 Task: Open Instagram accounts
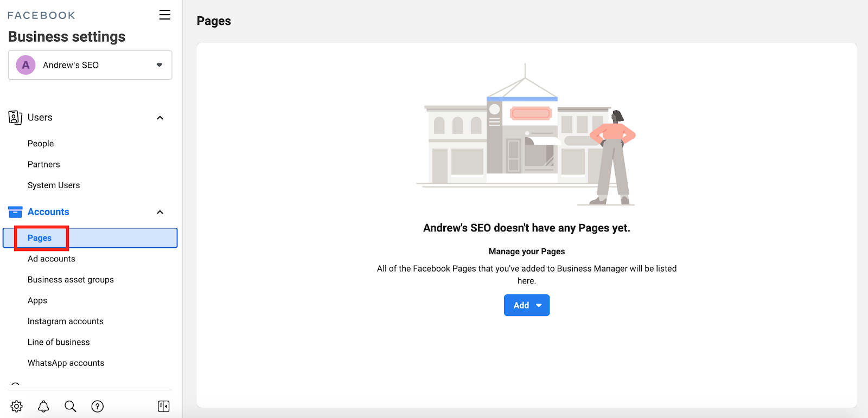coord(66,321)
